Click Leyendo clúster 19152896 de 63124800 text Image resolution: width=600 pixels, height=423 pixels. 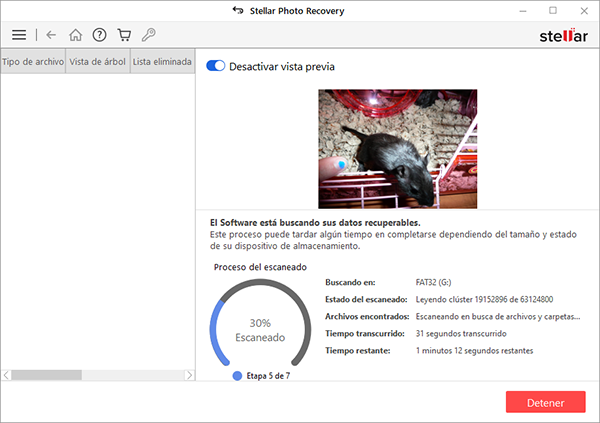click(x=484, y=299)
